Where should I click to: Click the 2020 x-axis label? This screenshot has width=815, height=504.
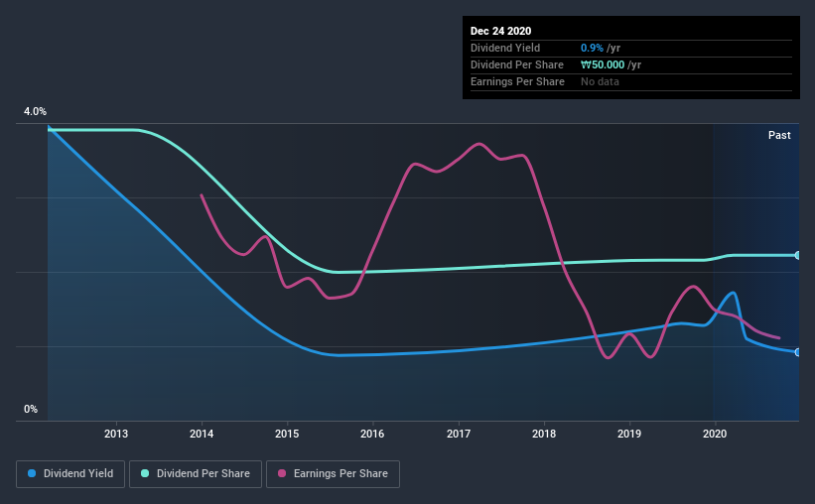click(x=715, y=434)
